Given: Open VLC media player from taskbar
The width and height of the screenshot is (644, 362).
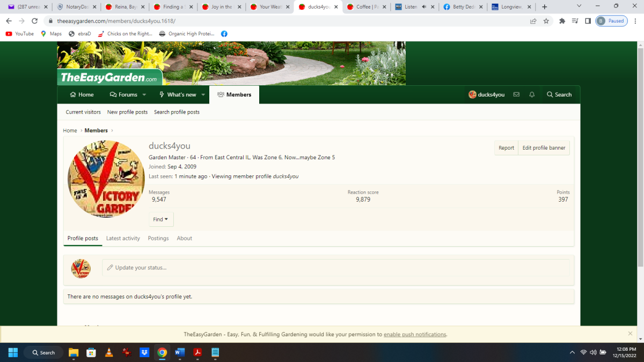Looking at the screenshot, I should [109, 352].
